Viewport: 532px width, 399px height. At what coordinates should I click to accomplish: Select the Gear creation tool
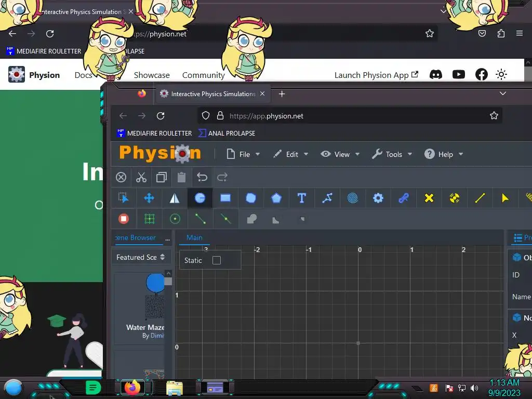pos(378,198)
